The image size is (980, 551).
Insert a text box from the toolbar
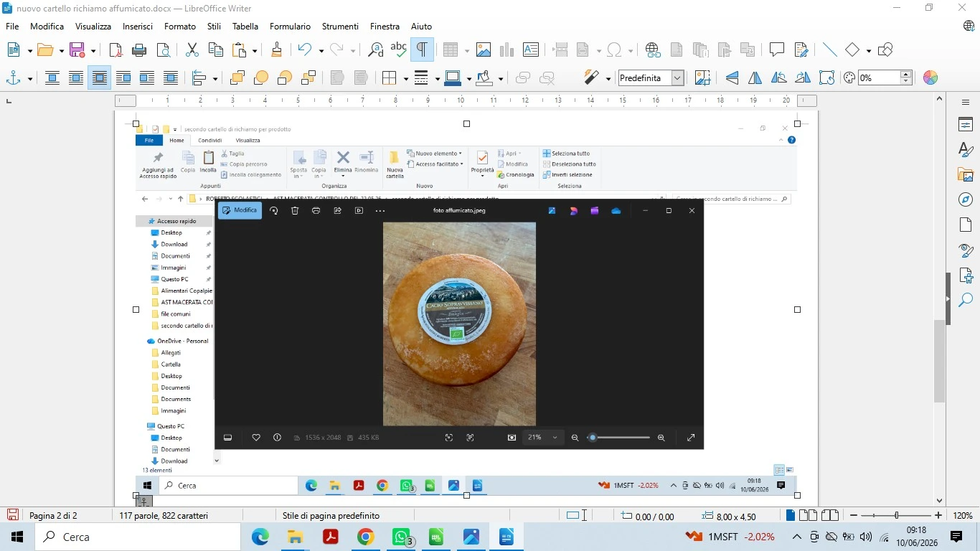531,50
